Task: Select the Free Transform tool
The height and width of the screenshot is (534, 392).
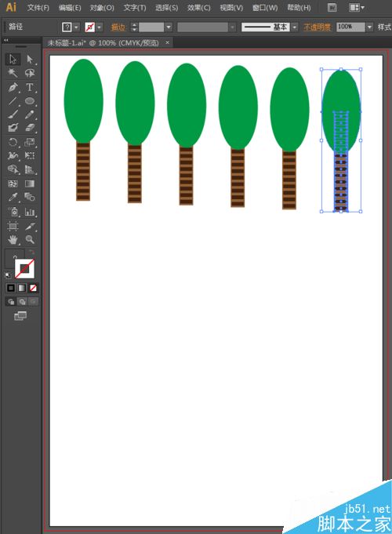Action: click(x=30, y=155)
